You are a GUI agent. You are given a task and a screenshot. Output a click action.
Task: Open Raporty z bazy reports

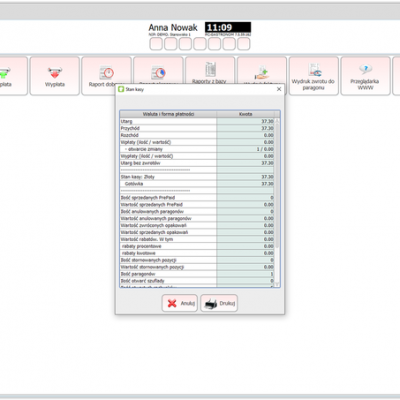[210, 71]
